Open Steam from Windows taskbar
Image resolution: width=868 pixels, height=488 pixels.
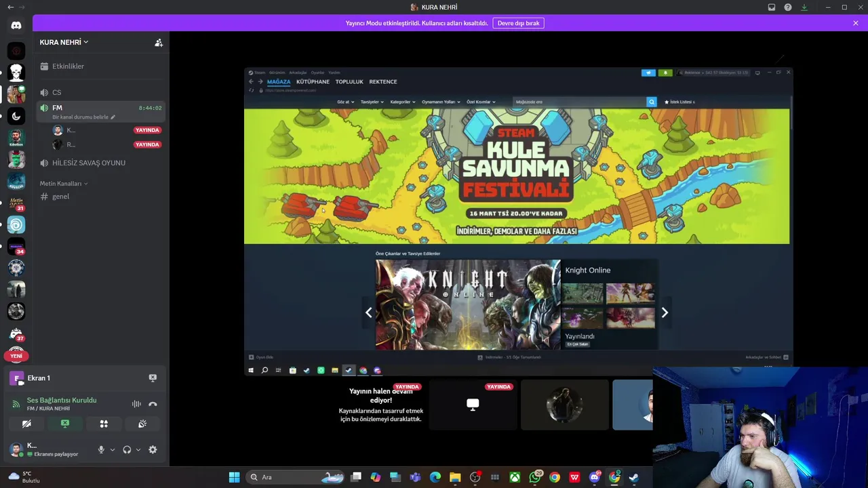tap(634, 477)
